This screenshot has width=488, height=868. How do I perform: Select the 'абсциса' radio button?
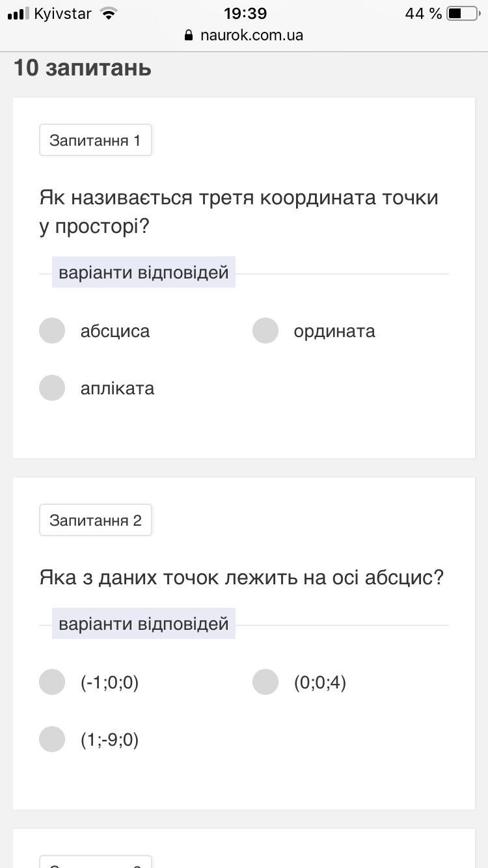coord(52,331)
